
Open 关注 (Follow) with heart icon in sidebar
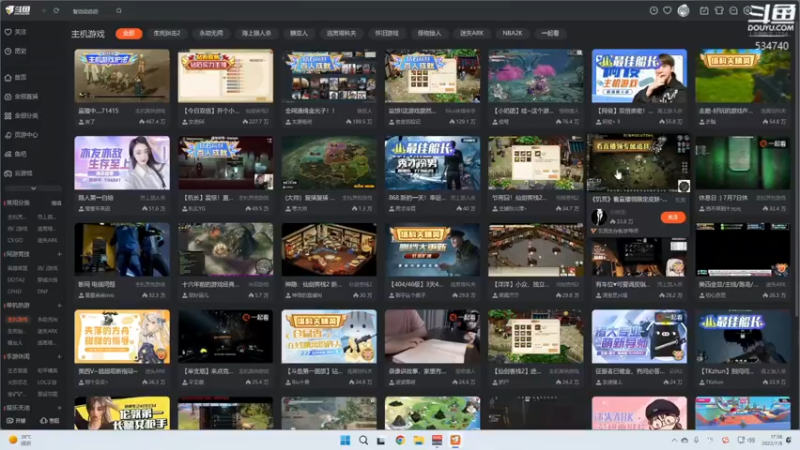click(x=16, y=32)
